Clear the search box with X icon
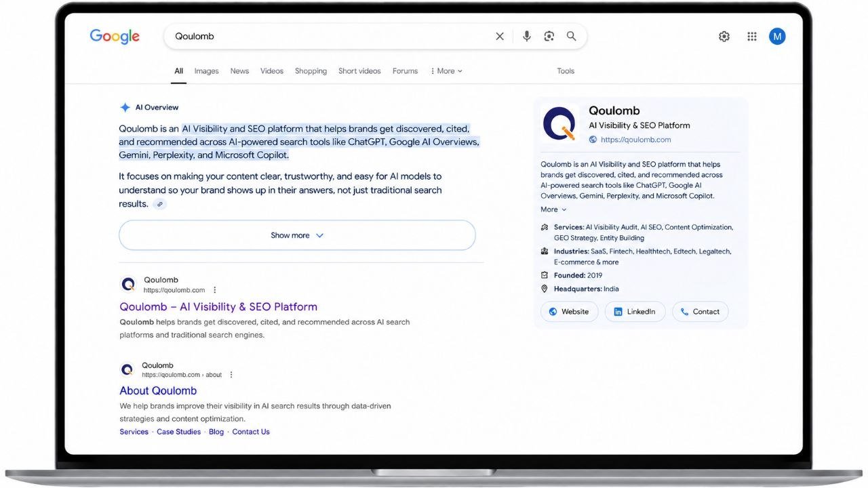Viewport: 868px width, 488px height. tap(500, 37)
